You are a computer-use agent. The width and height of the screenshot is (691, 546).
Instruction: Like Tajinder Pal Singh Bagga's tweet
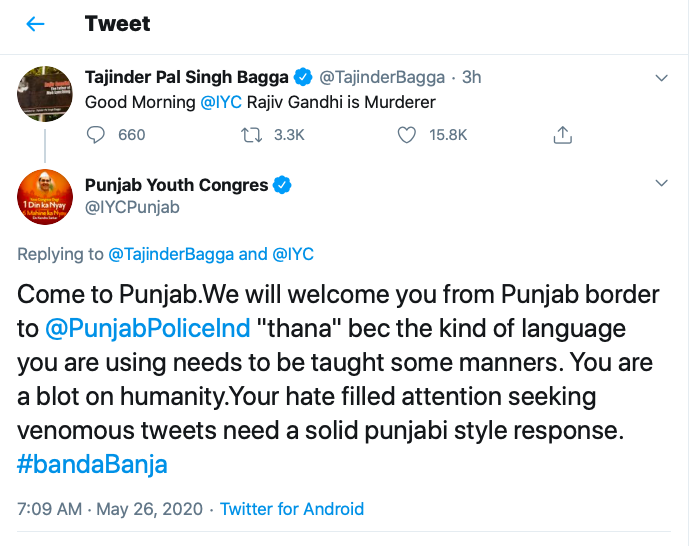(407, 135)
